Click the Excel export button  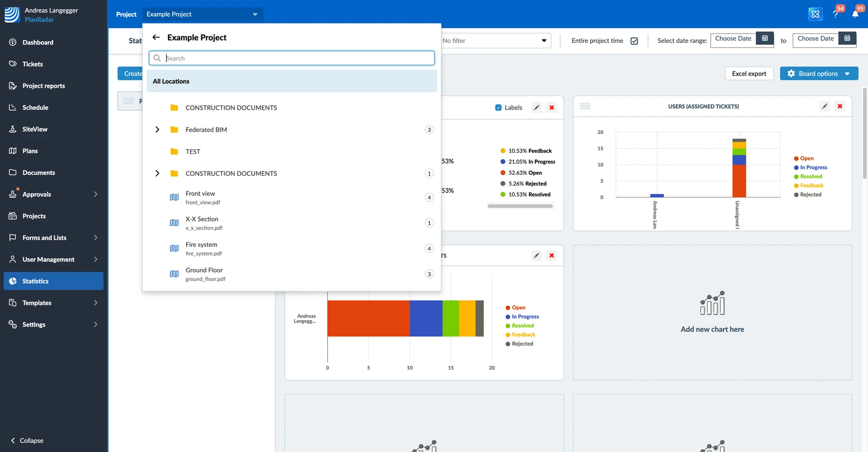point(749,74)
